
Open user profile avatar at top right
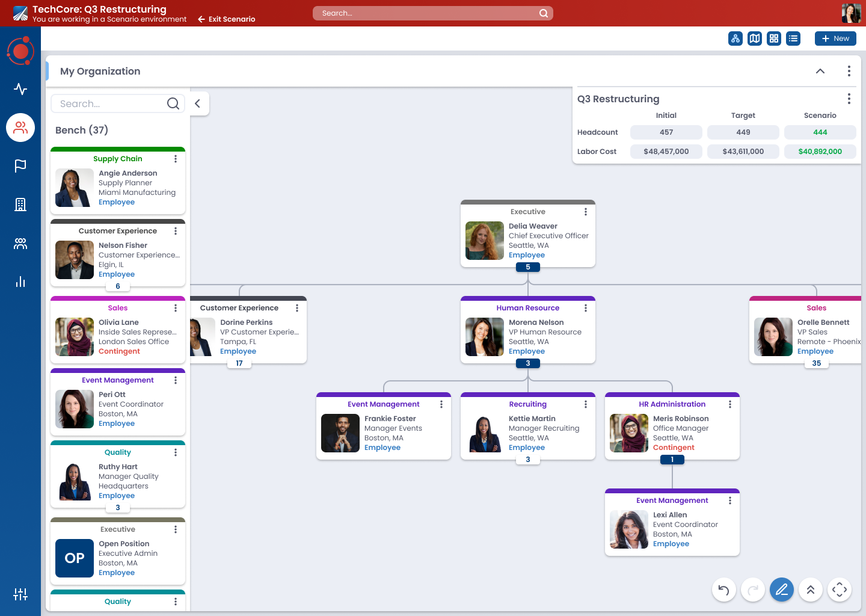(852, 13)
